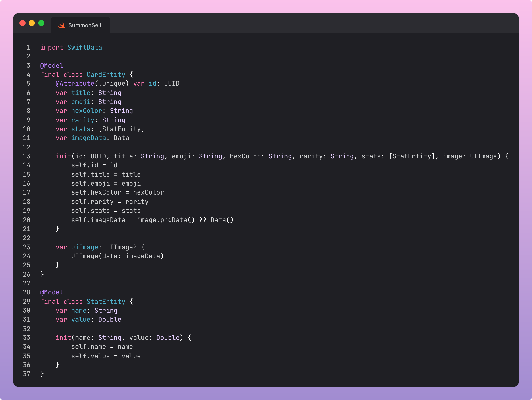Image resolution: width=532 pixels, height=400 pixels.
Task: Click 'self.emoji = emoji' on line 16
Action: coord(106,183)
